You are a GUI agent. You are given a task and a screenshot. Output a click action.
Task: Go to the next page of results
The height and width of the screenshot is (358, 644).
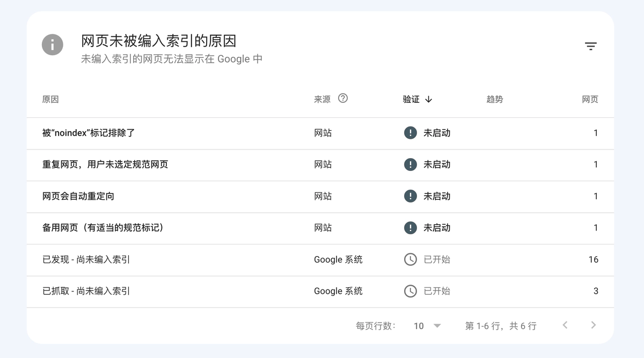[593, 325]
